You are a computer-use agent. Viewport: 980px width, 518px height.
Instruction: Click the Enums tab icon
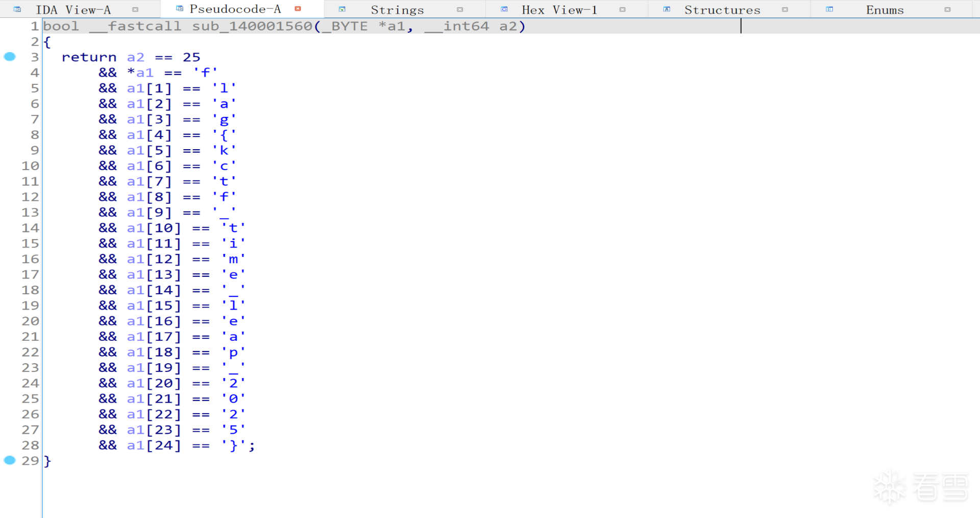click(829, 10)
